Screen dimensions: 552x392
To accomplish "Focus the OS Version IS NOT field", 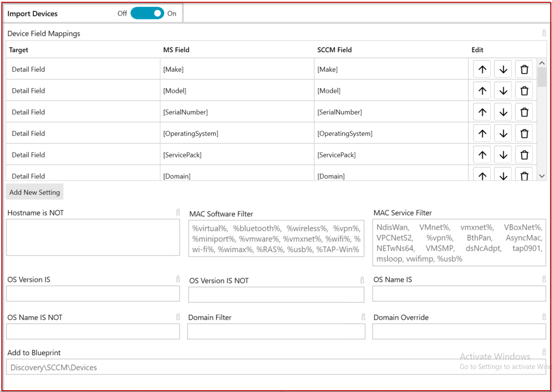I will [276, 294].
